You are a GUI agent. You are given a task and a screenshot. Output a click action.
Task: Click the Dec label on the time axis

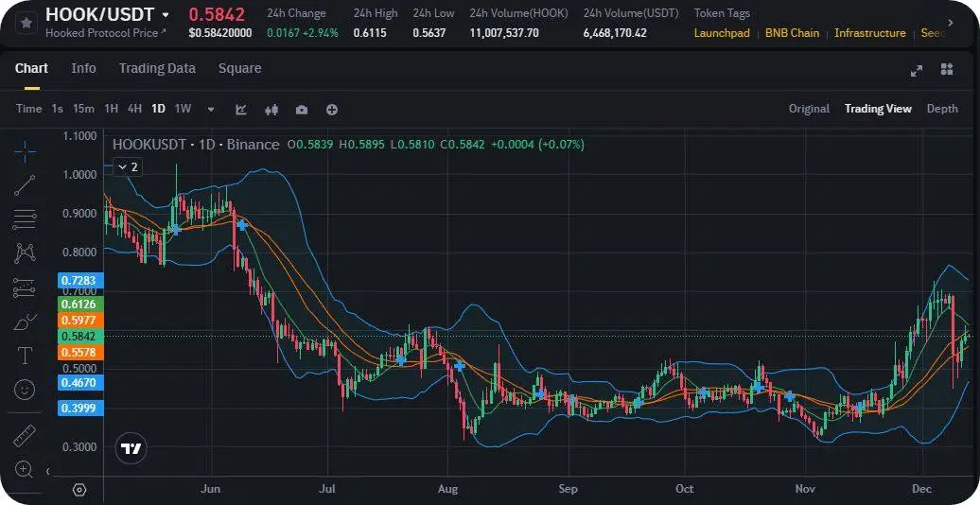922,489
